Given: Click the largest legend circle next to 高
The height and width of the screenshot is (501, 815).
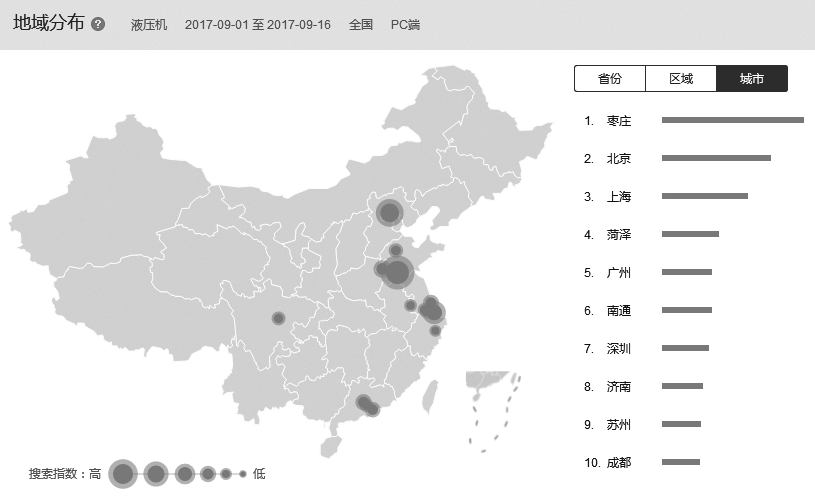Looking at the screenshot, I should point(123,474).
